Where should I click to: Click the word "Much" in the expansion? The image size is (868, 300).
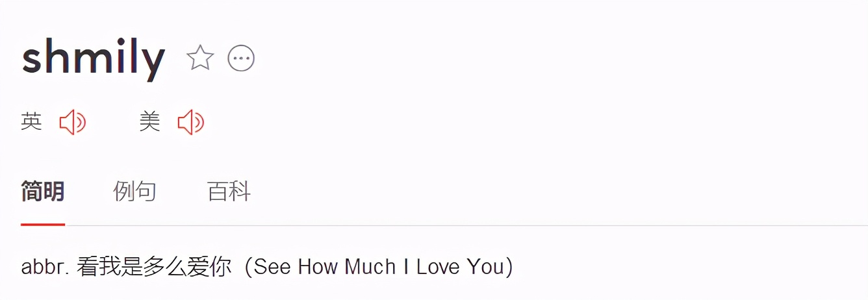coord(370,267)
